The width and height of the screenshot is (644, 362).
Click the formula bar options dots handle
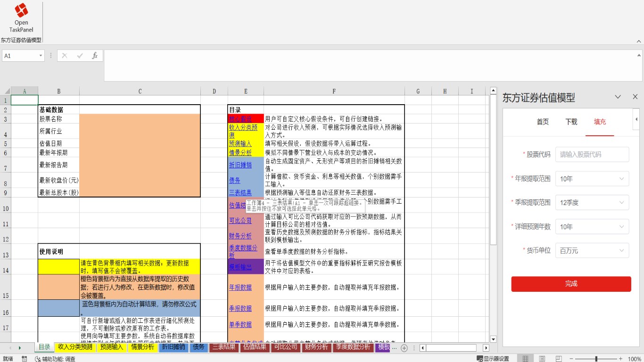pos(51,56)
